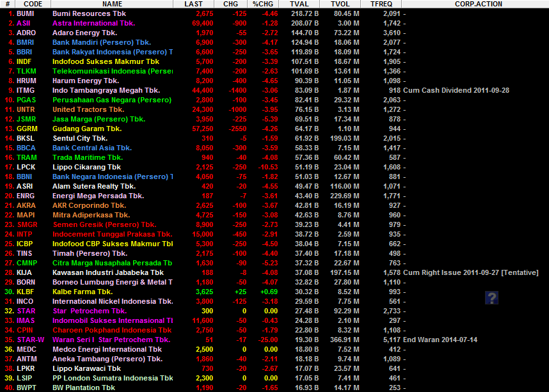Sort by the %CHG column header

tap(263, 4)
